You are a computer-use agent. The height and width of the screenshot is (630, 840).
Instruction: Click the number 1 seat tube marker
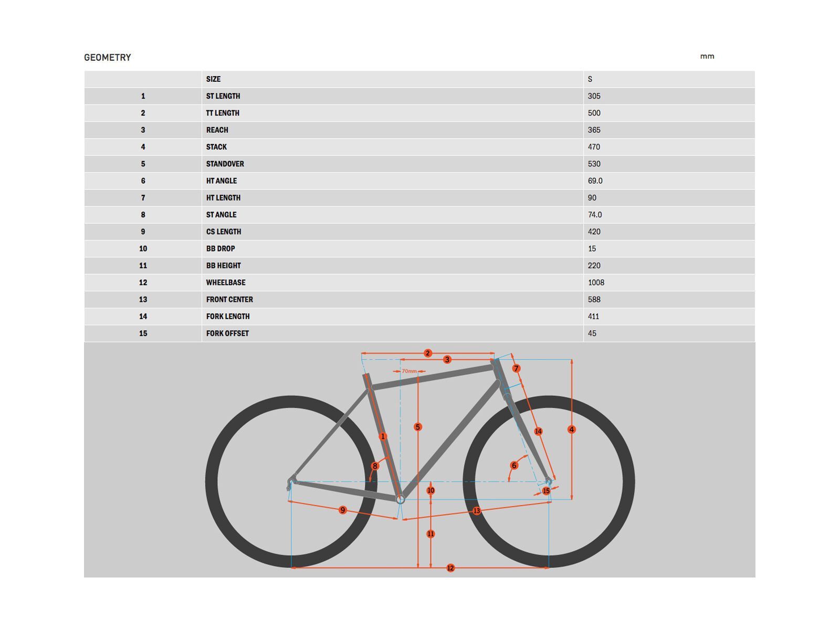click(383, 436)
